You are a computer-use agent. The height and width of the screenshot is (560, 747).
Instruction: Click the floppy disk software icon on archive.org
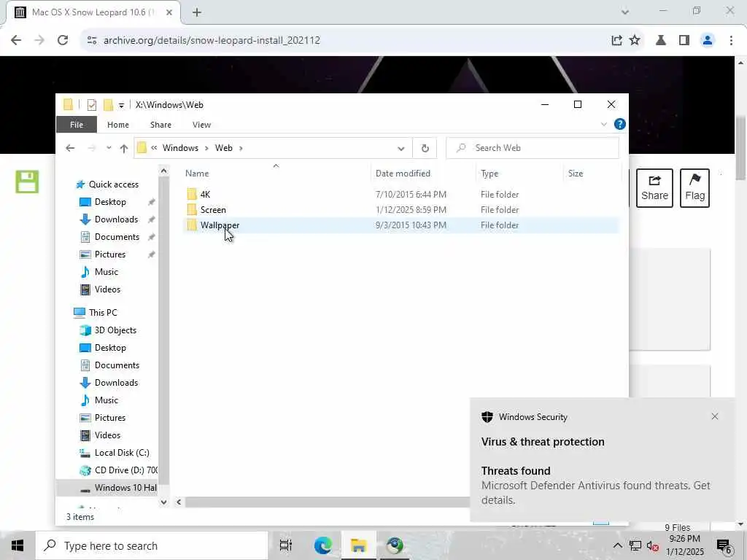pos(27,182)
